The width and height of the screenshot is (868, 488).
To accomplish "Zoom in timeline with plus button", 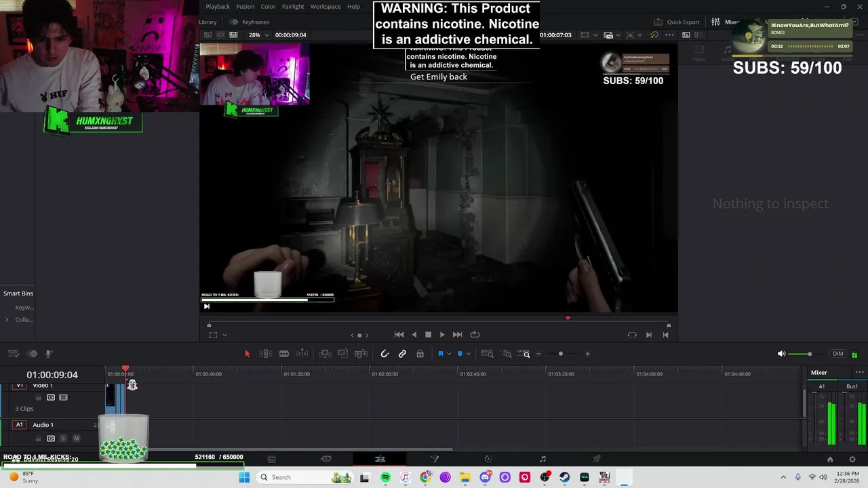I will [x=587, y=354].
